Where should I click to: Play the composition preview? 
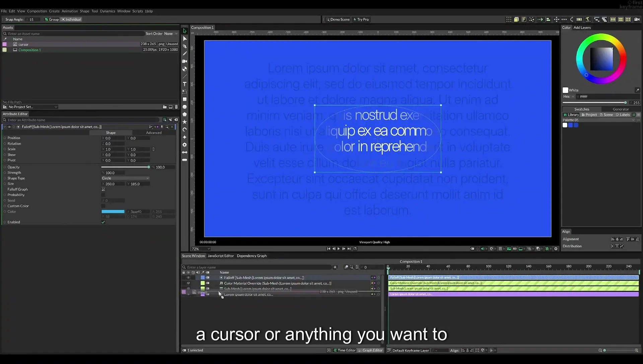coord(339,249)
